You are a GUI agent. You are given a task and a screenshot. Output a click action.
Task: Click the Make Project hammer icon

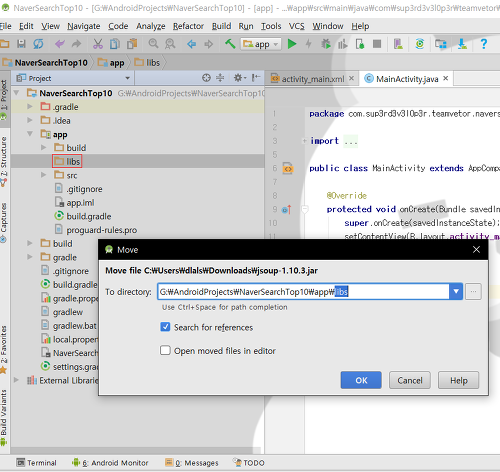[x=230, y=44]
